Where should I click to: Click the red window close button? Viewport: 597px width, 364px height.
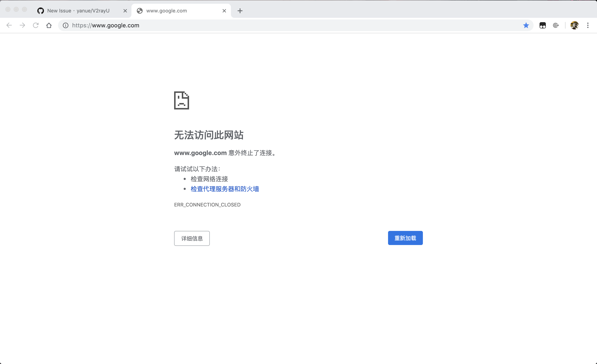click(8, 10)
